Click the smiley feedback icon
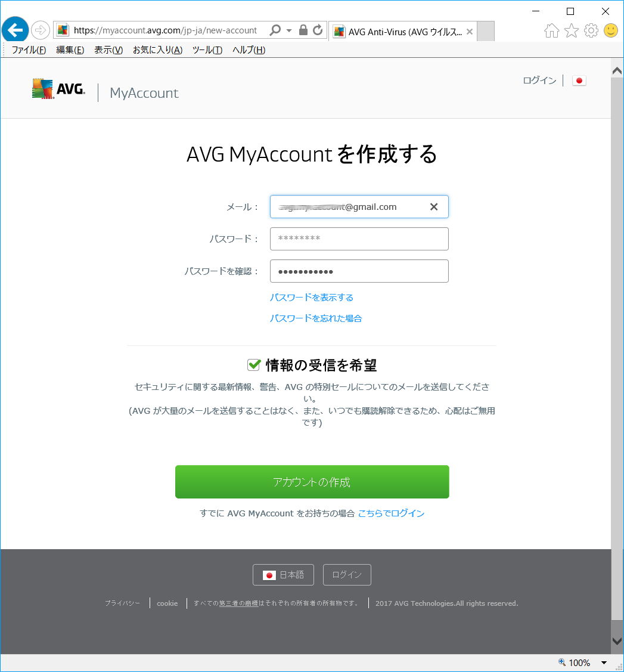Viewport: 624px width, 672px height. coord(611,30)
